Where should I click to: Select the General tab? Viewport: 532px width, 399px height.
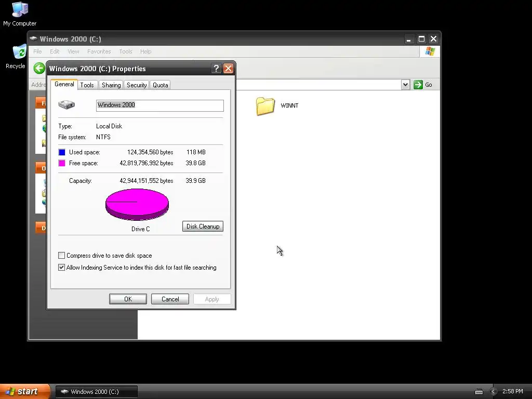tap(64, 84)
